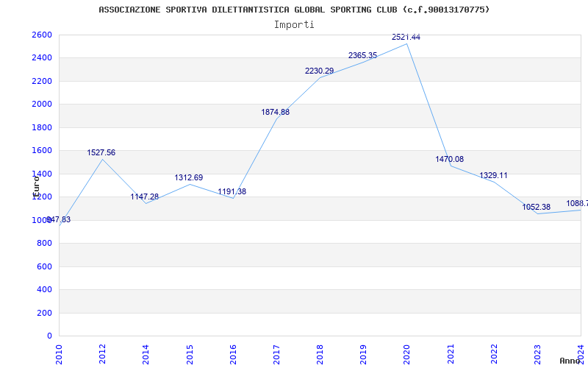Click the 2015 x-axis year label
The height and width of the screenshot is (368, 588).
tap(190, 354)
